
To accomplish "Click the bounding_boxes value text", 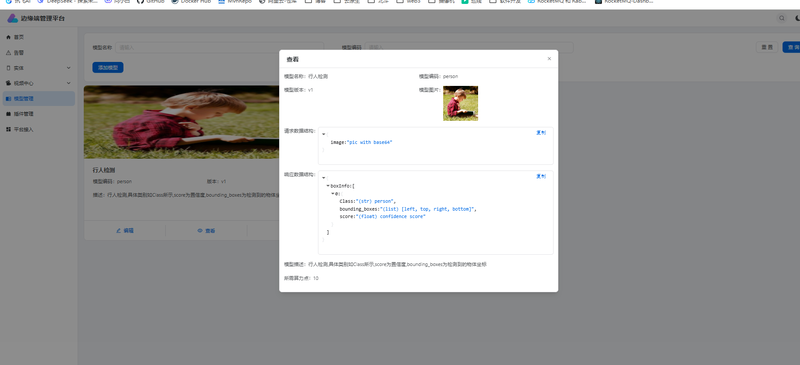I will [428, 209].
